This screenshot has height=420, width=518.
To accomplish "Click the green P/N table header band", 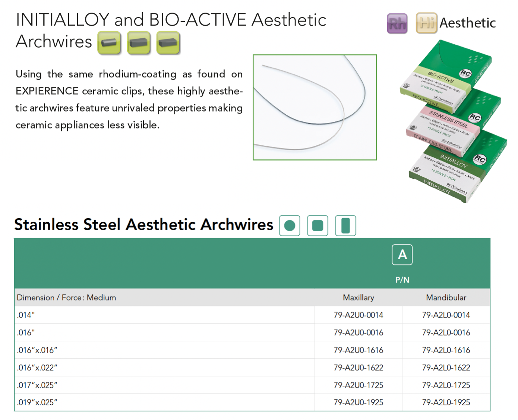I will (x=402, y=280).
